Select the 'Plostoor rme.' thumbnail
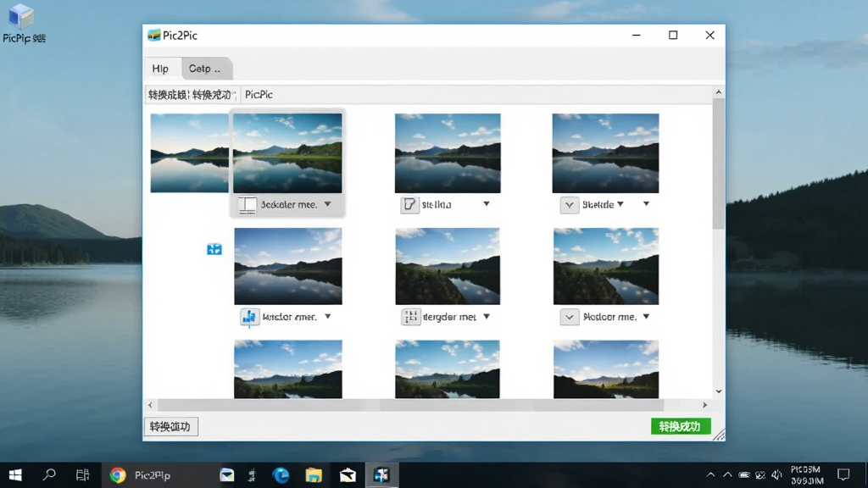 click(606, 266)
